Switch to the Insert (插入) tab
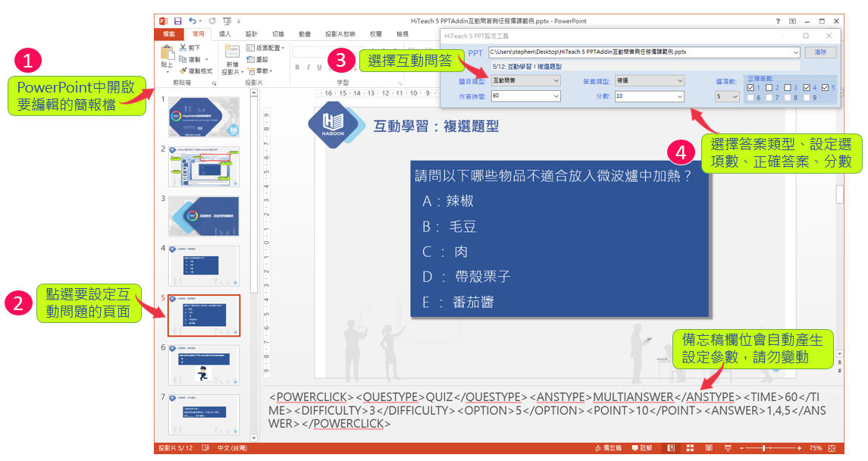868x461 pixels. (224, 34)
